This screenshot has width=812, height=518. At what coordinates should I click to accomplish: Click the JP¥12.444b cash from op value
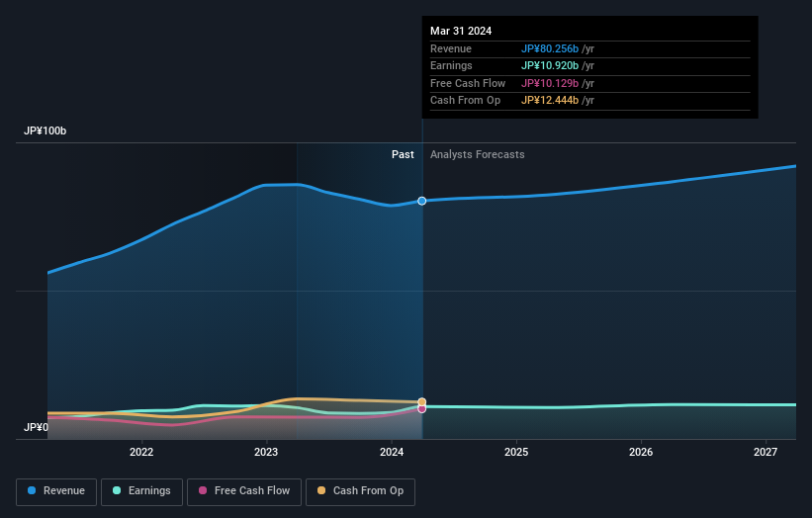coord(550,101)
